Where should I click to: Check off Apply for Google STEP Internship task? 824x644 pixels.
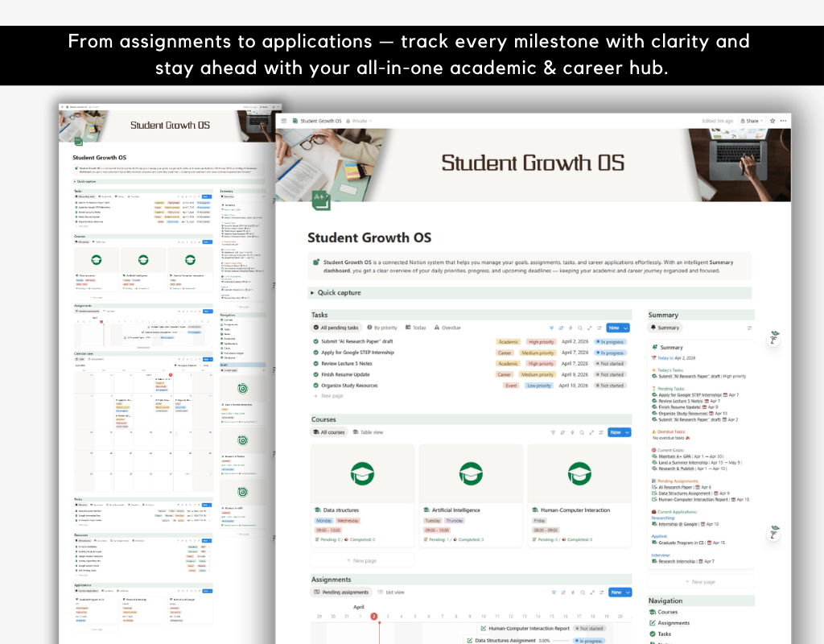[x=315, y=353]
